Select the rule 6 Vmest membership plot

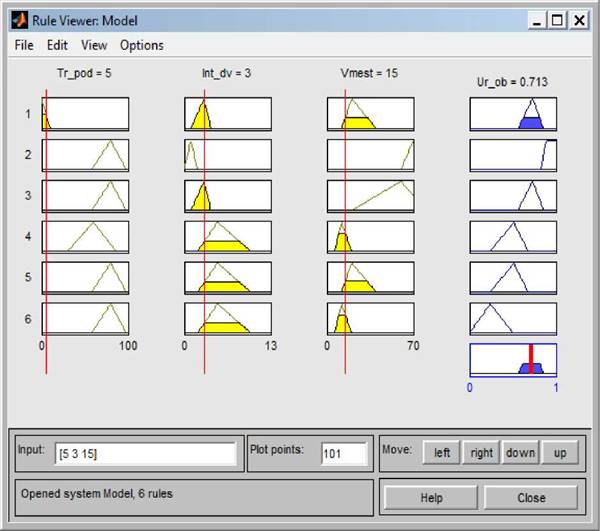371,319
